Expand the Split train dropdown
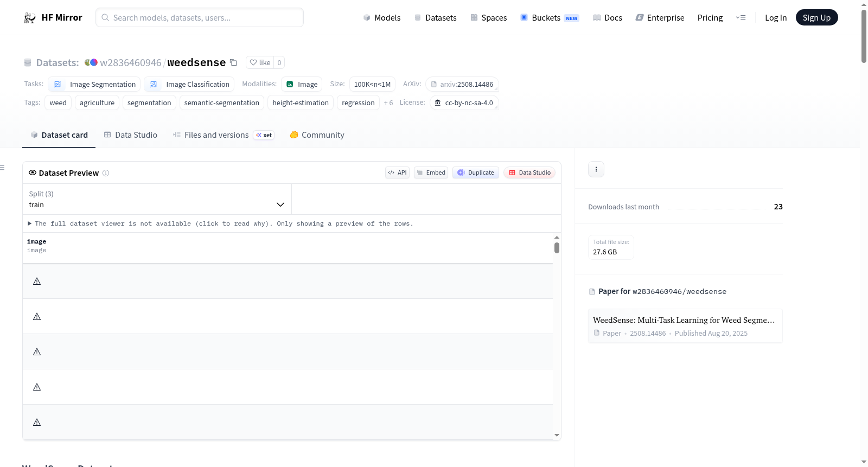Screen dimensions: 868x467 (x=157, y=199)
